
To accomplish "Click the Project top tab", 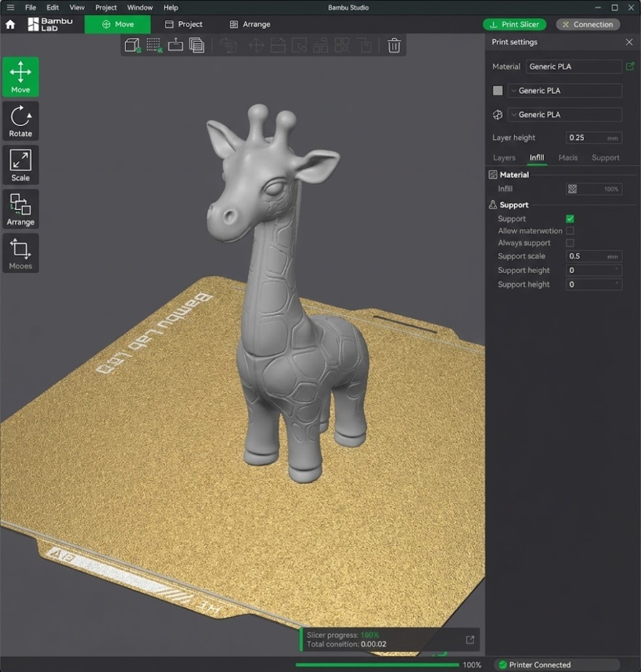I will click(x=184, y=24).
